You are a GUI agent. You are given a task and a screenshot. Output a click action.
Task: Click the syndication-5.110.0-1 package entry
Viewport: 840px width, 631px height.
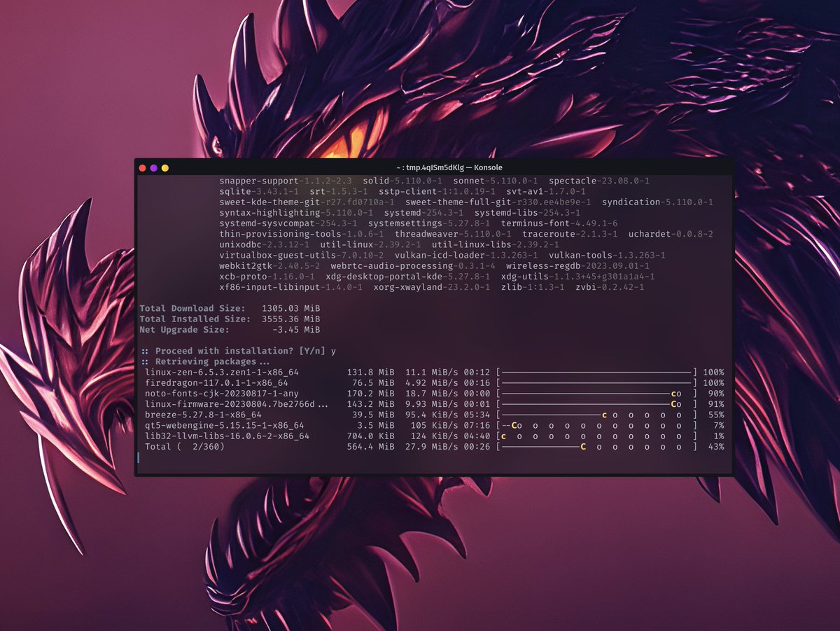(x=657, y=202)
